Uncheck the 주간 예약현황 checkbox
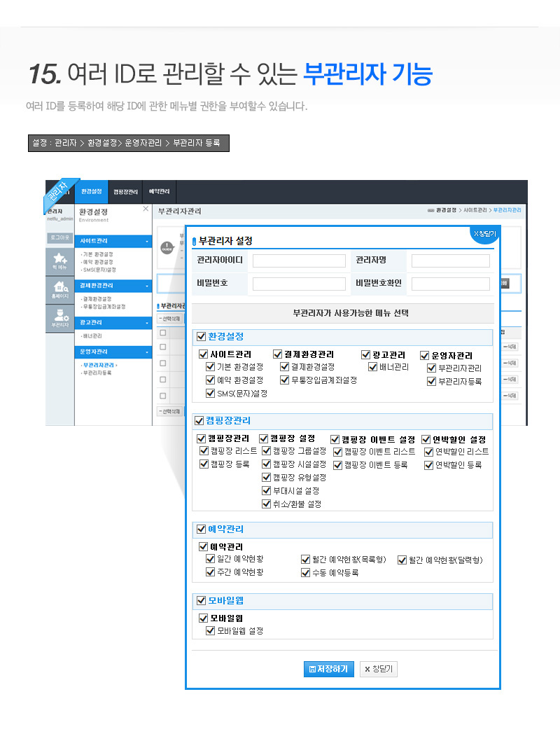Image resolution: width=560 pixels, height=748 pixels. [210, 572]
